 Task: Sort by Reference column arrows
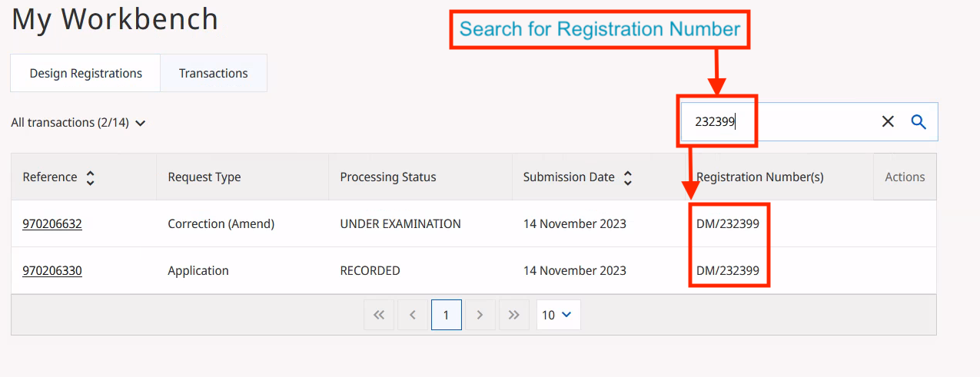coord(91,177)
